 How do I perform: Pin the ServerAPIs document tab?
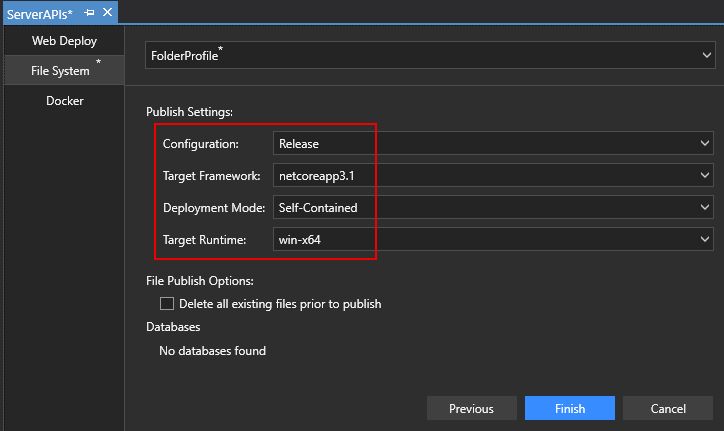90,12
